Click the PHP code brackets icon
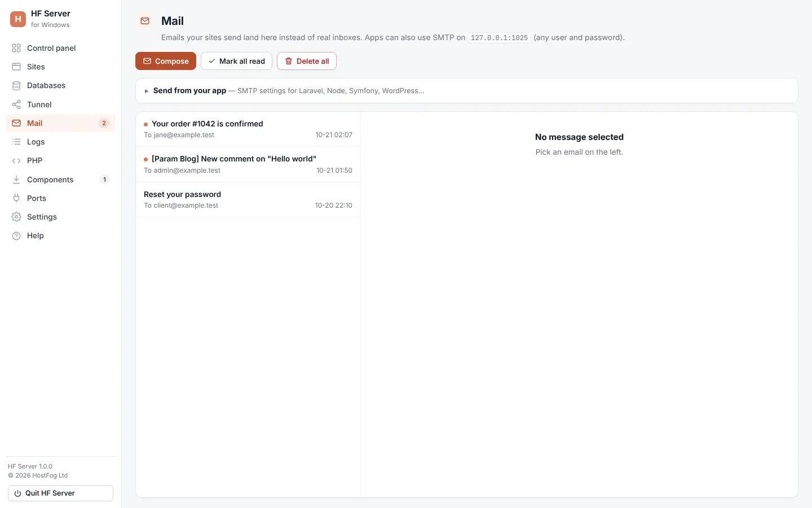The image size is (812, 508). (16, 160)
